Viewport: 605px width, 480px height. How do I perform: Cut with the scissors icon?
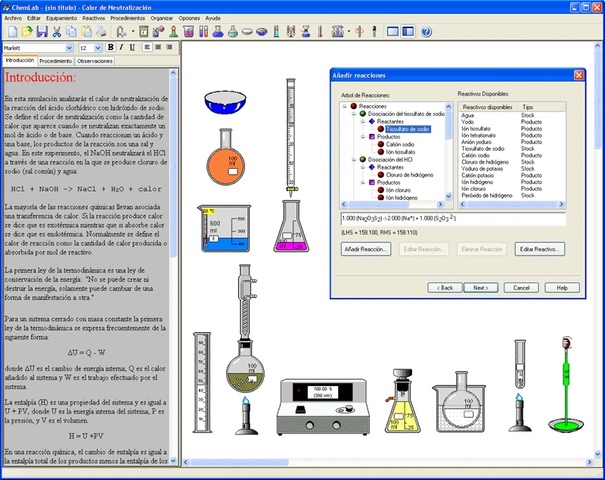click(x=57, y=32)
